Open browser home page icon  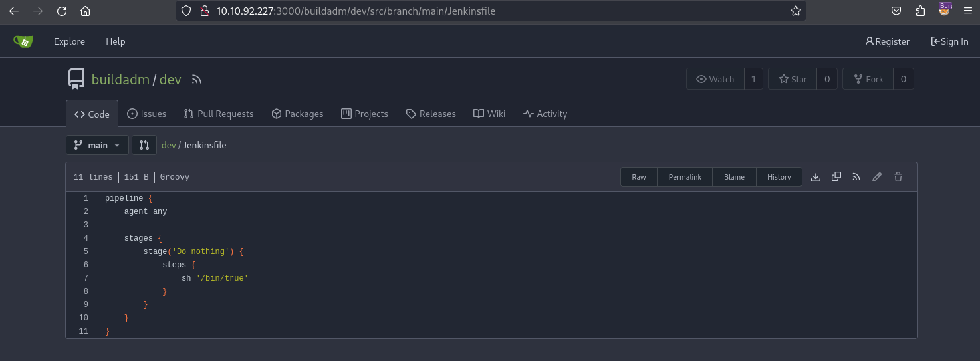coord(85,11)
